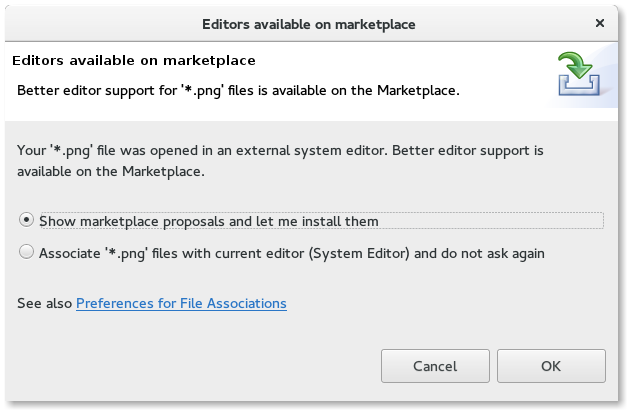This screenshot has height=410, width=627.
Task: Click the 'See also' label text
Action: (x=44, y=303)
